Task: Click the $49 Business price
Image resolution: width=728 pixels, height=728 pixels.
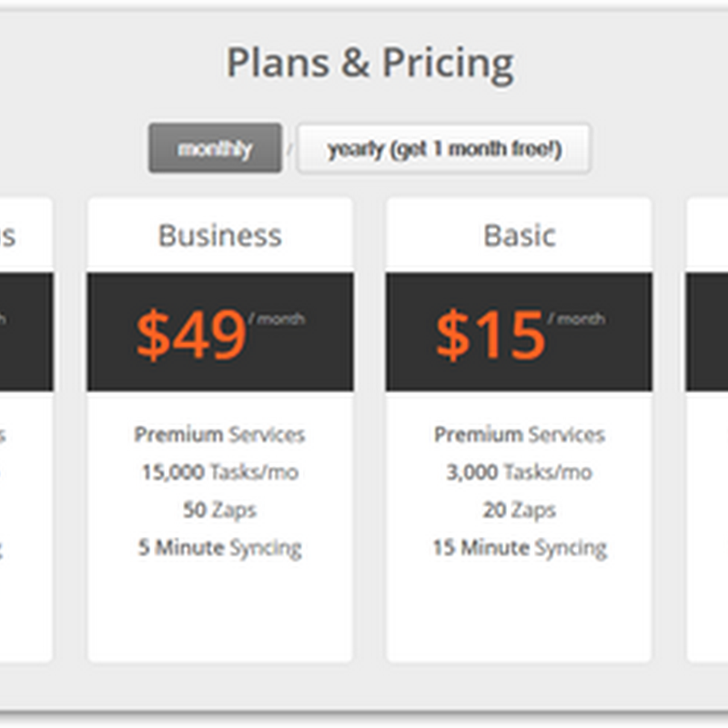Action: pyautogui.click(x=191, y=333)
